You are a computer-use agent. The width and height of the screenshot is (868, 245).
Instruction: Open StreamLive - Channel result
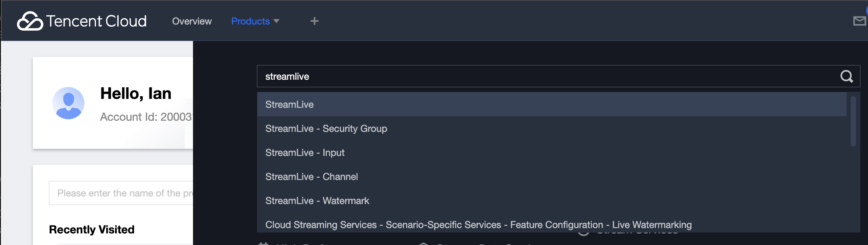coord(552,176)
